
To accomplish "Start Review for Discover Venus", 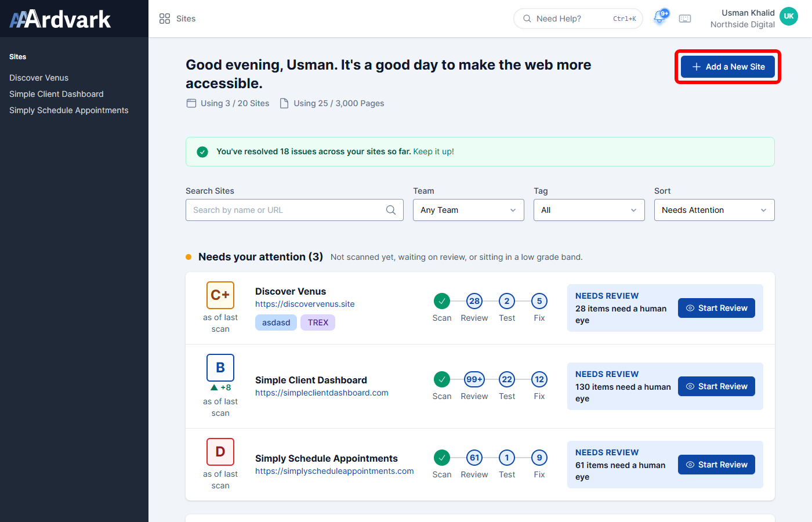I will (716, 308).
